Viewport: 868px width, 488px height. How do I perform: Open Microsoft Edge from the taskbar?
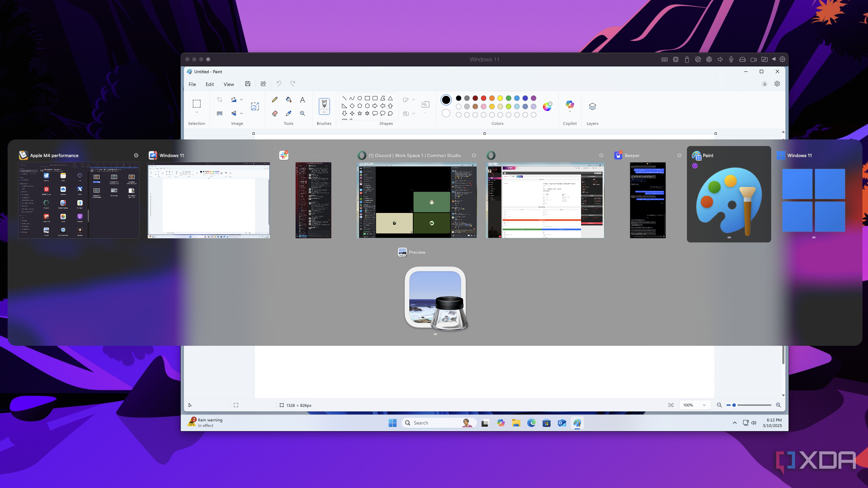[x=531, y=423]
